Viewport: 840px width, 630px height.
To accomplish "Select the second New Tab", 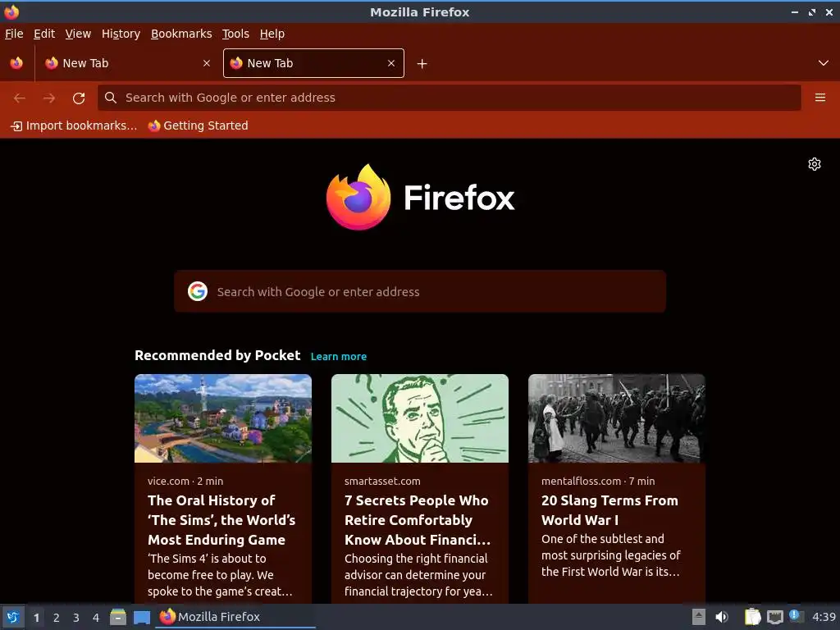I will [313, 63].
